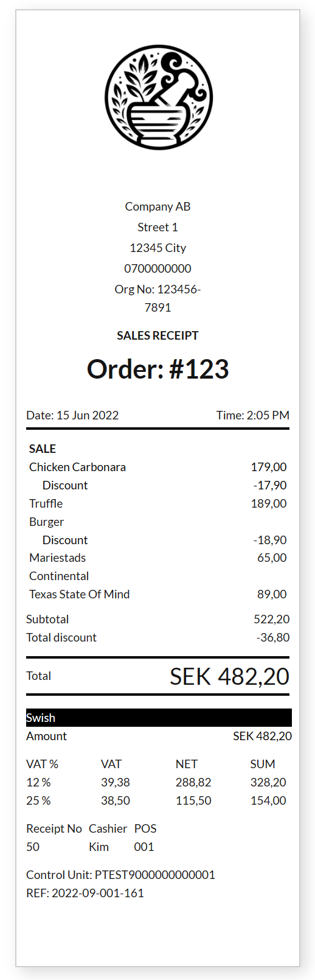Click the SEK 482,20 total amount
Screen dimensions: 315x980
coord(230,676)
